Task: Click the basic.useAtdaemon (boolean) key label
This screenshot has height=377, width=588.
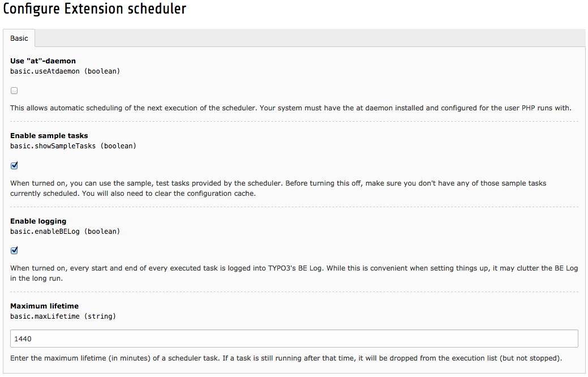Action: tap(65, 71)
